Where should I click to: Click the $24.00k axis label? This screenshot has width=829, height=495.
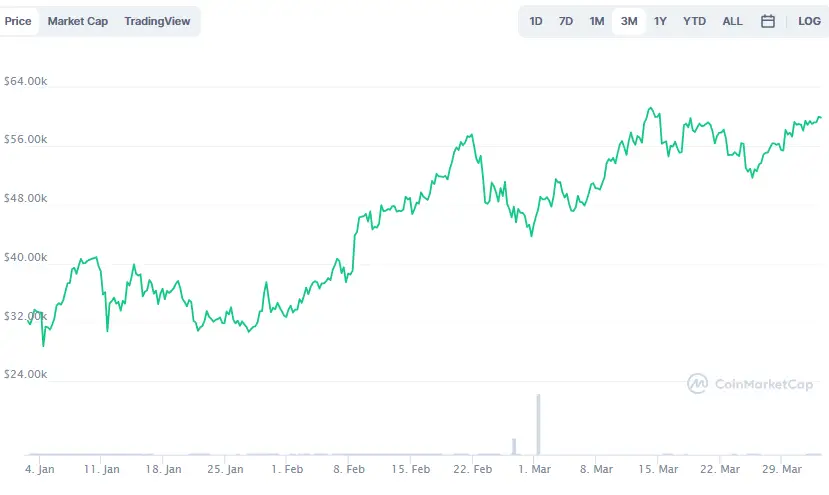pos(25,374)
